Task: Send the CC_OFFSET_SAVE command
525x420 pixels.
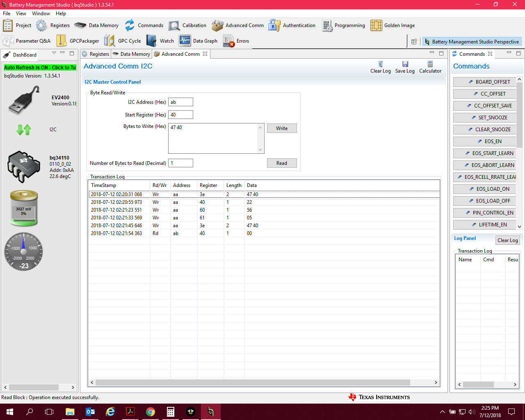Action: pyautogui.click(x=484, y=106)
